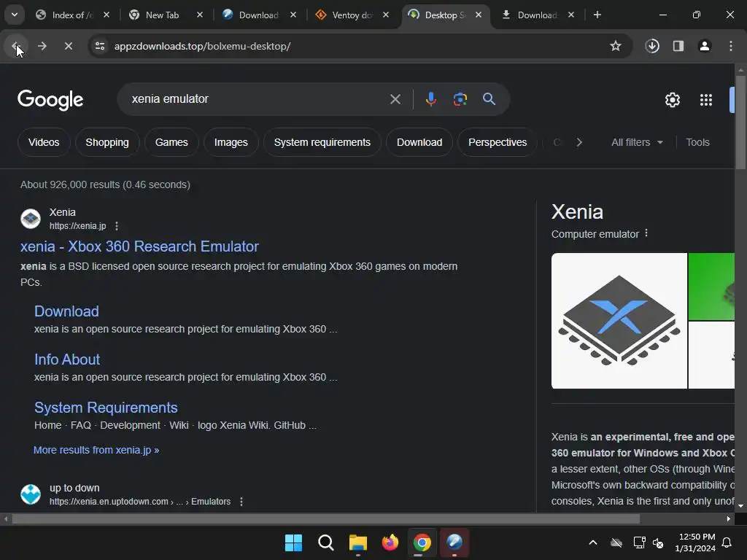
Task: Open site information icon in address bar
Action: [x=100, y=46]
